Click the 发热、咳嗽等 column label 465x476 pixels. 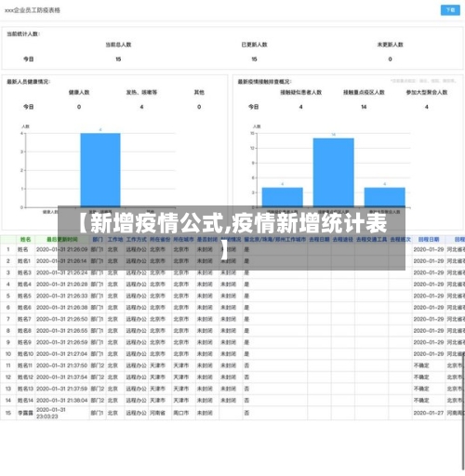pos(141,92)
